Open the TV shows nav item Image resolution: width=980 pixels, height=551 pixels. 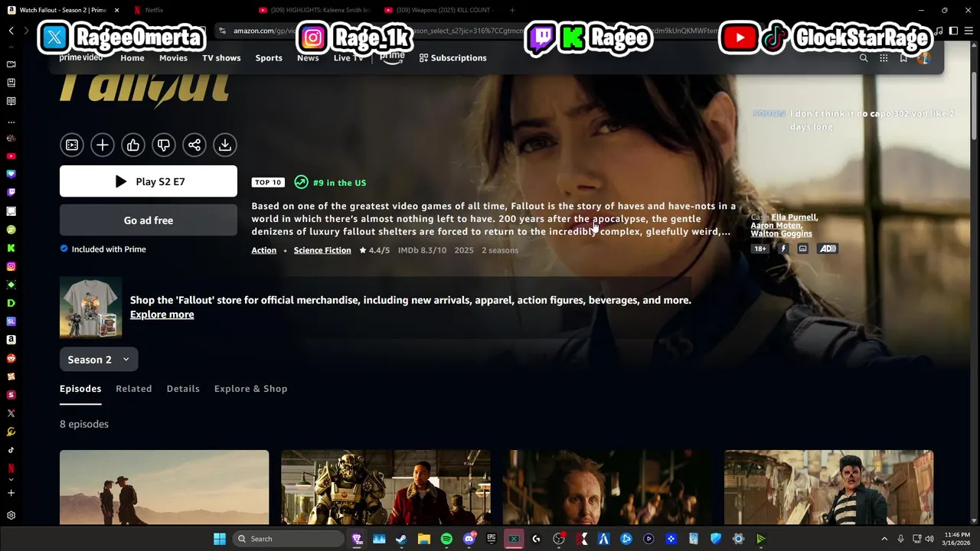221,58
